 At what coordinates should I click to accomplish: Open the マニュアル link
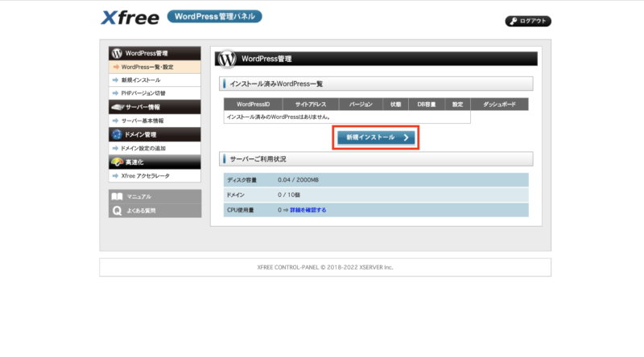click(x=155, y=196)
